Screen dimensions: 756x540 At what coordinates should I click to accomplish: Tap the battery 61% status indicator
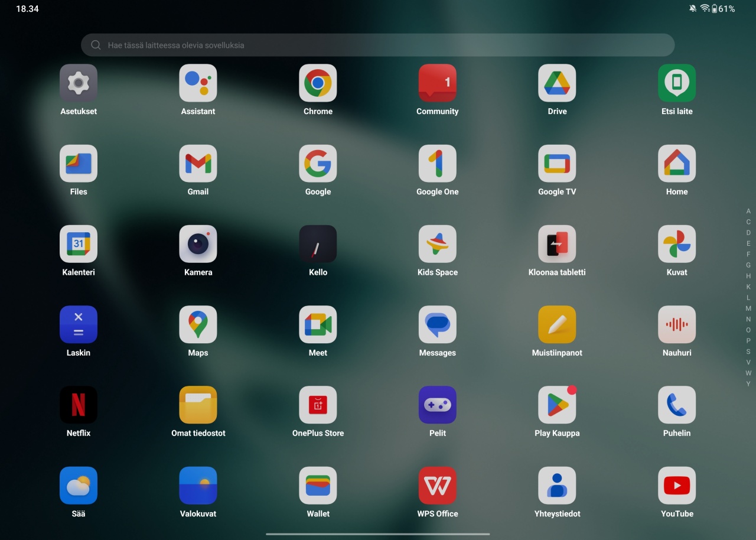[724, 9]
